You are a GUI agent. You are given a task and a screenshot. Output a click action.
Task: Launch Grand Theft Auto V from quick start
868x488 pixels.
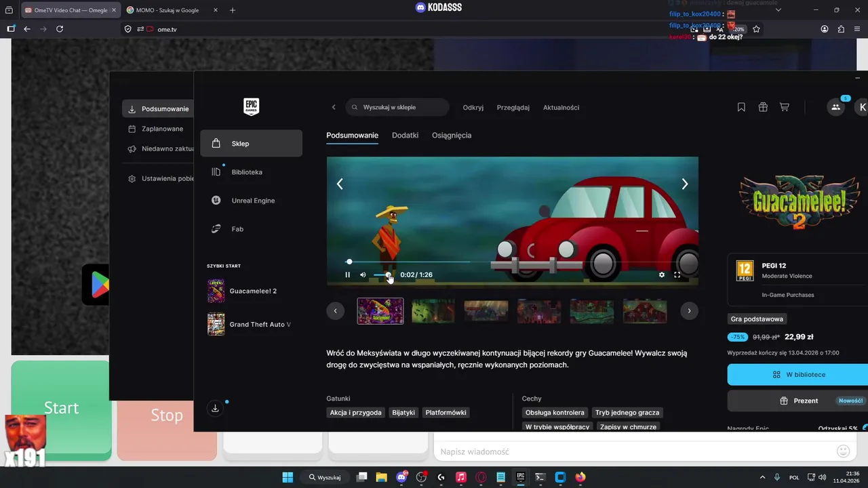(251, 324)
